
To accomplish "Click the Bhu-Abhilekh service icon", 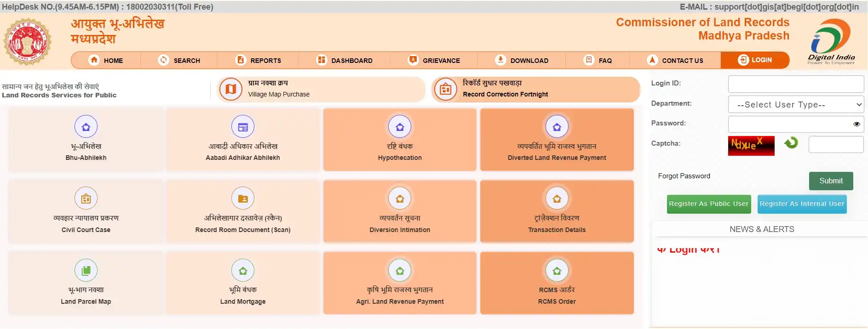I will coord(86,127).
